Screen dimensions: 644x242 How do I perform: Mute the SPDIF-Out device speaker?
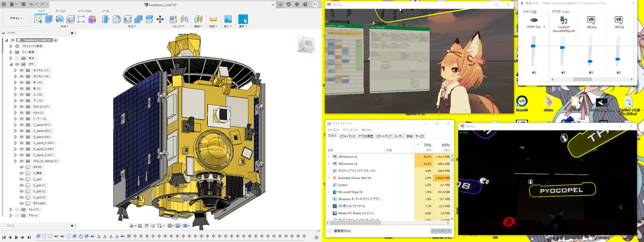pos(534,73)
